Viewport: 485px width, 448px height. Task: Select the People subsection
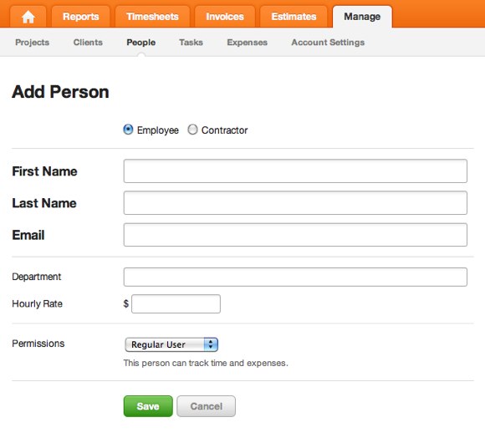(x=141, y=43)
